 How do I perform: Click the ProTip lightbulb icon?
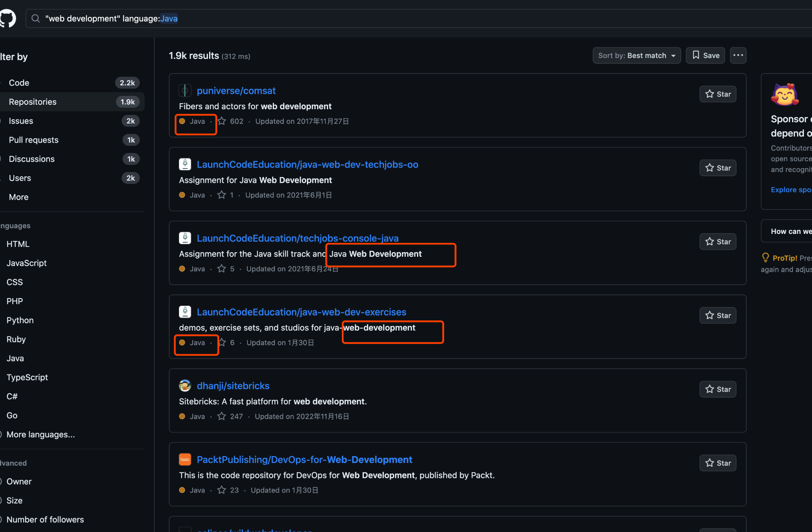point(766,257)
